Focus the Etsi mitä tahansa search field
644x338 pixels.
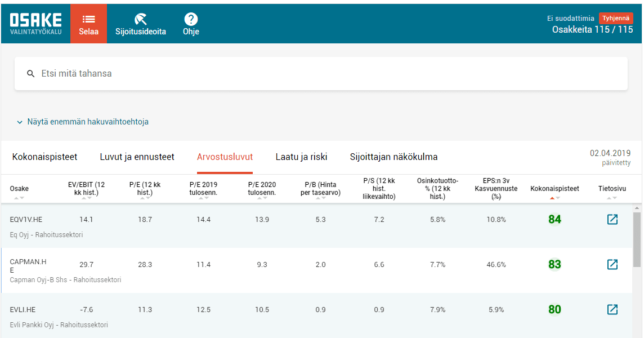[321, 74]
